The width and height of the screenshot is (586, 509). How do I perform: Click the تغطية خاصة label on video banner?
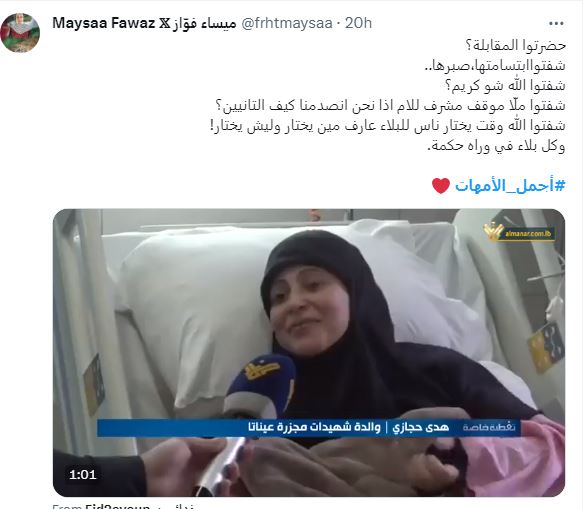pos(490,427)
